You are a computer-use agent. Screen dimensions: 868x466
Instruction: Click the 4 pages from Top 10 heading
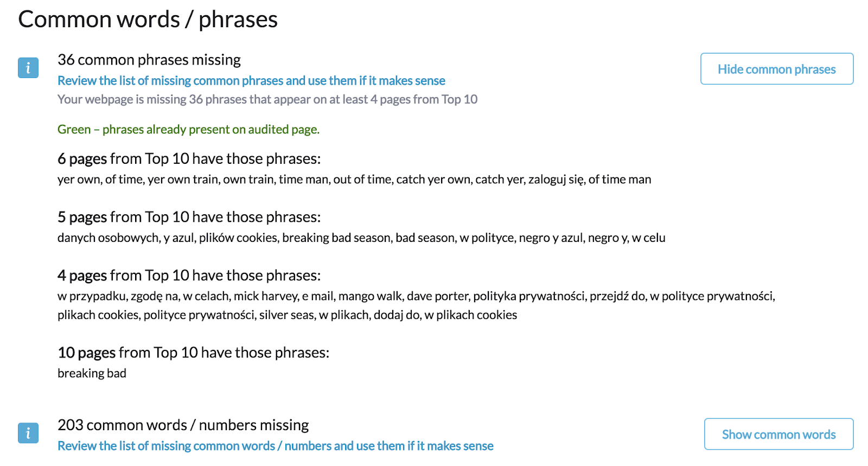[189, 276]
